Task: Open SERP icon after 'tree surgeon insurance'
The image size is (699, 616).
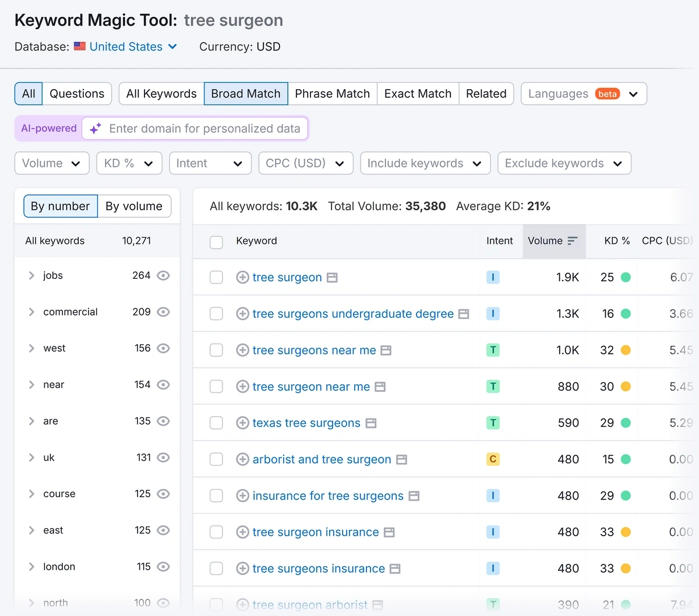Action: 389,532
